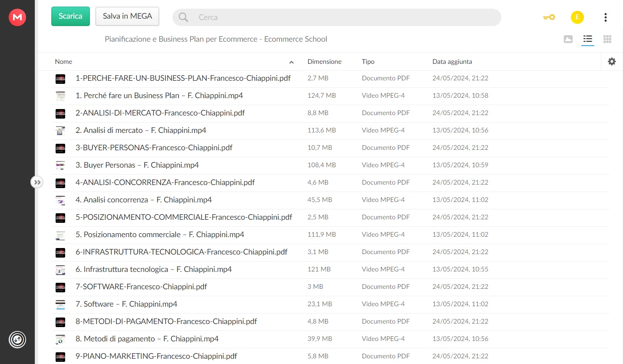Expand the left sidebar with double-arrow
The image size is (623, 364).
click(37, 182)
